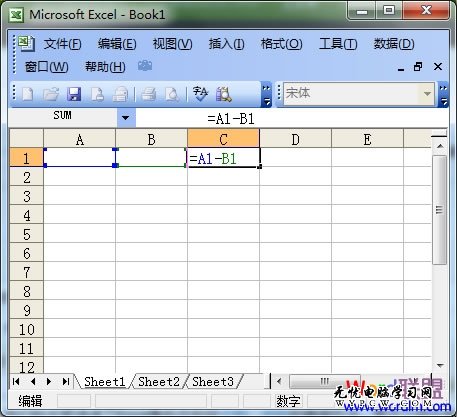Click the Name Box showing SUM
The image size is (457, 417).
[x=63, y=118]
